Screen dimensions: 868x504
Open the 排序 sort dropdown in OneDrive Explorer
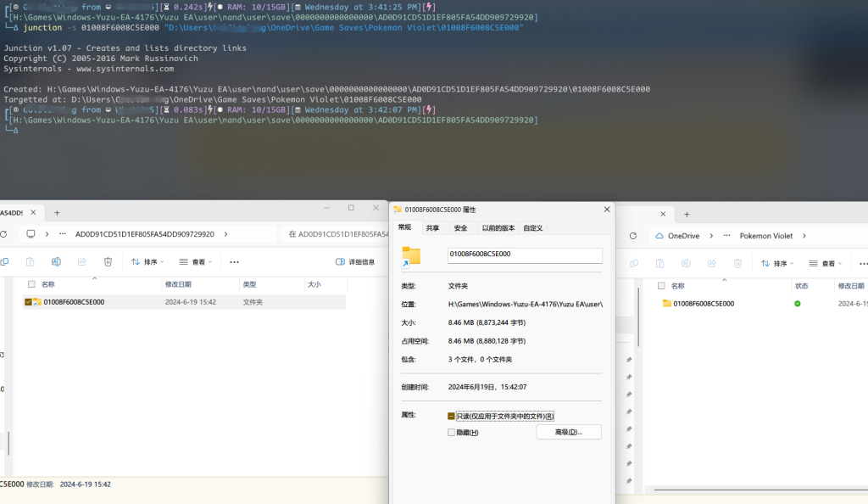tap(778, 264)
